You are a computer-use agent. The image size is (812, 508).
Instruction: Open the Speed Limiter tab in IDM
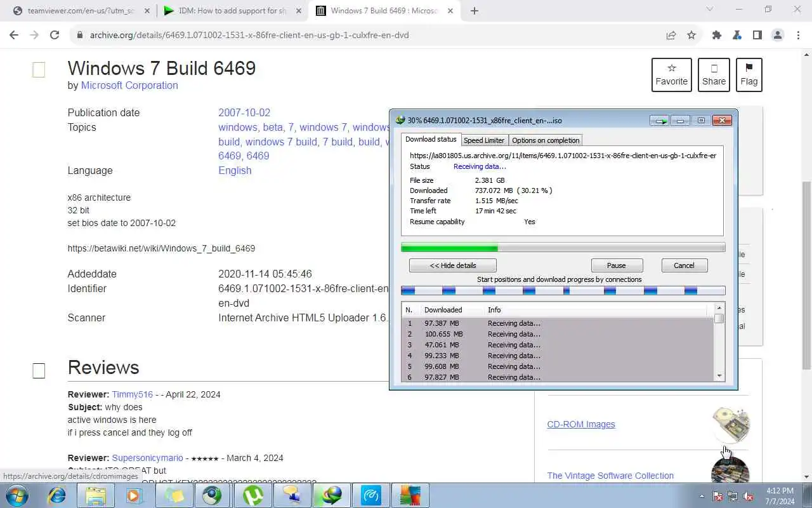484,140
